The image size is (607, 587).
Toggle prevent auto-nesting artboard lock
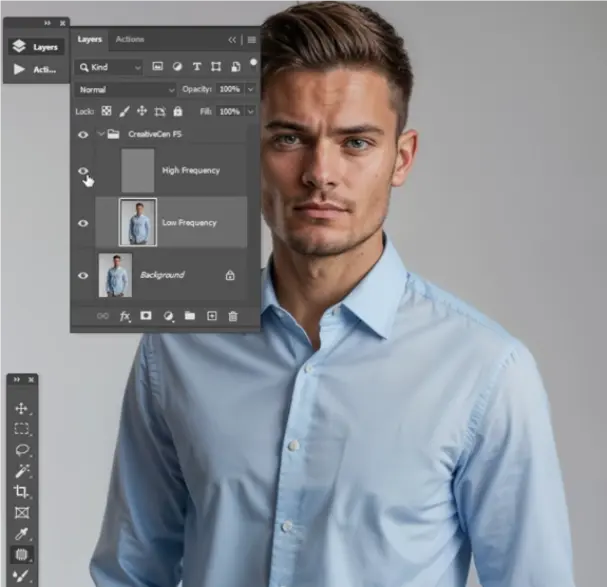click(x=159, y=112)
